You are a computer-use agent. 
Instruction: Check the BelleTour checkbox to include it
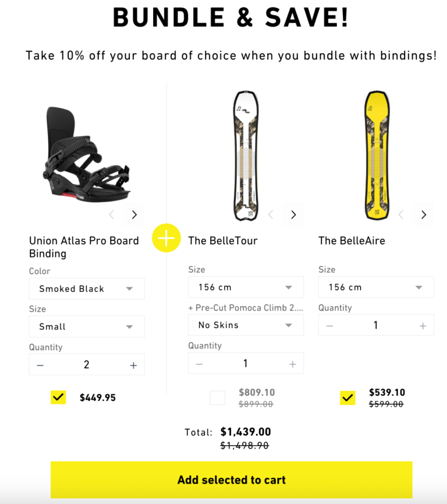(x=217, y=397)
